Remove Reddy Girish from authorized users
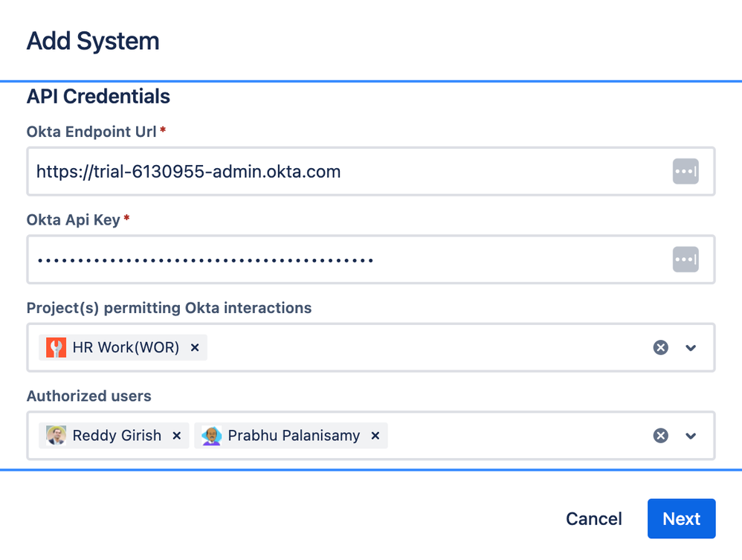 pos(177,436)
